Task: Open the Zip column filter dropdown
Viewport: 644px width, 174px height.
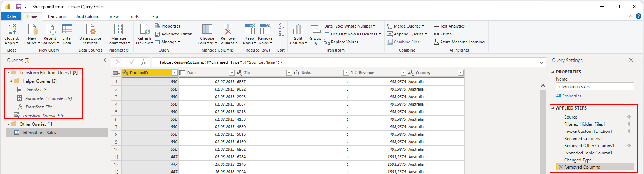Action: (x=289, y=73)
